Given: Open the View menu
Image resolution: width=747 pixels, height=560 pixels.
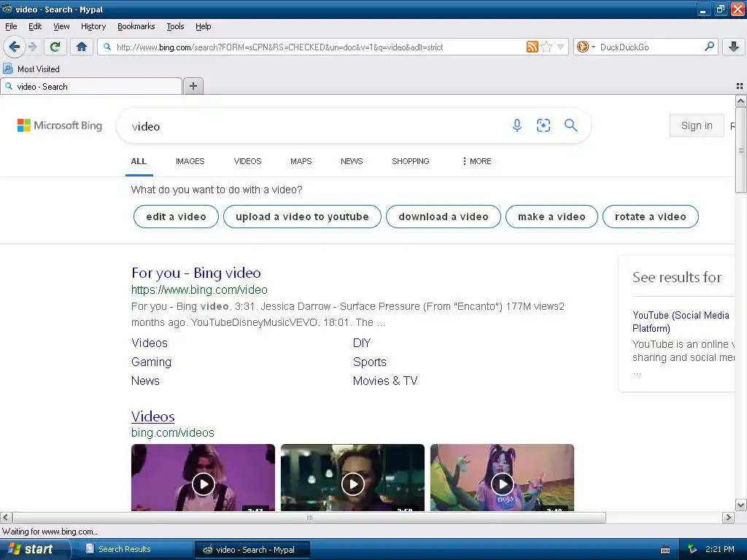Looking at the screenshot, I should pos(61,26).
